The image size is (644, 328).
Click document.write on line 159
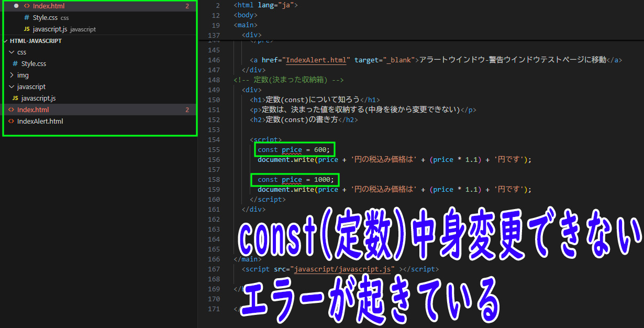[286, 190]
